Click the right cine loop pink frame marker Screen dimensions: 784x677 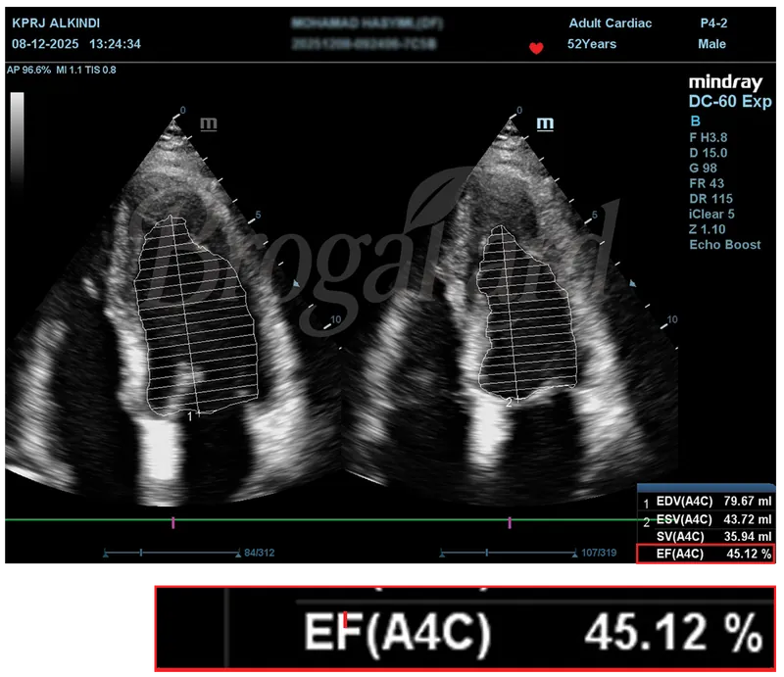(510, 523)
